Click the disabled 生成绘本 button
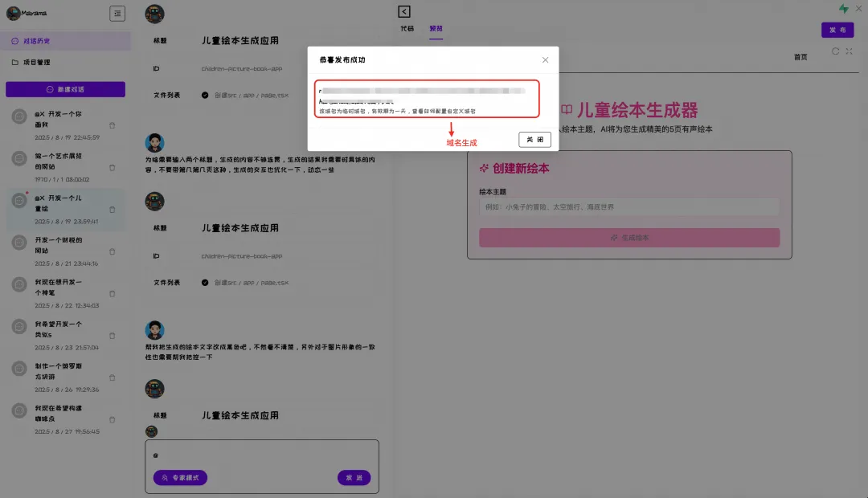Image resolution: width=868 pixels, height=498 pixels. pyautogui.click(x=629, y=237)
